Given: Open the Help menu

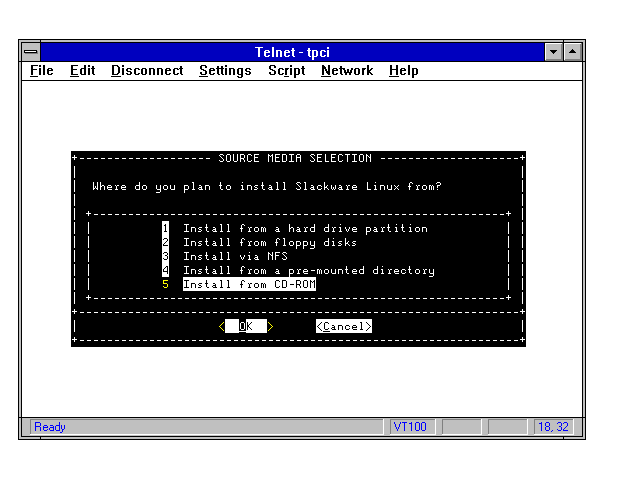Looking at the screenshot, I should 403,71.
